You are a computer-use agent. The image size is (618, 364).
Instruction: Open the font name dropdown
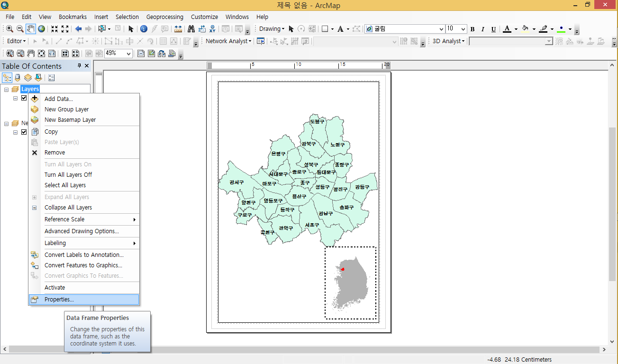(x=441, y=29)
